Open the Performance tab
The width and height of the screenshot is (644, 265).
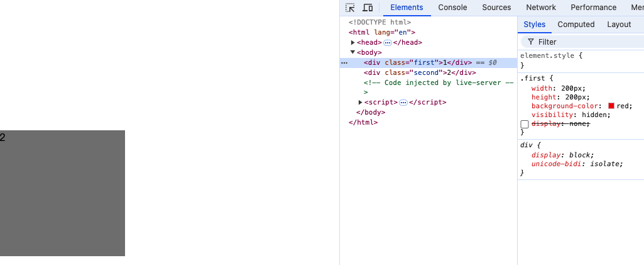(594, 8)
